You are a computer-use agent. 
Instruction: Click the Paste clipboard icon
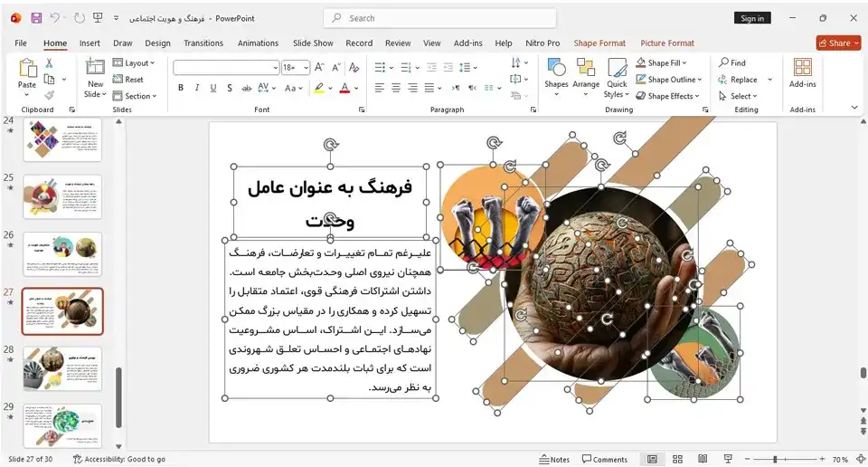coord(27,68)
